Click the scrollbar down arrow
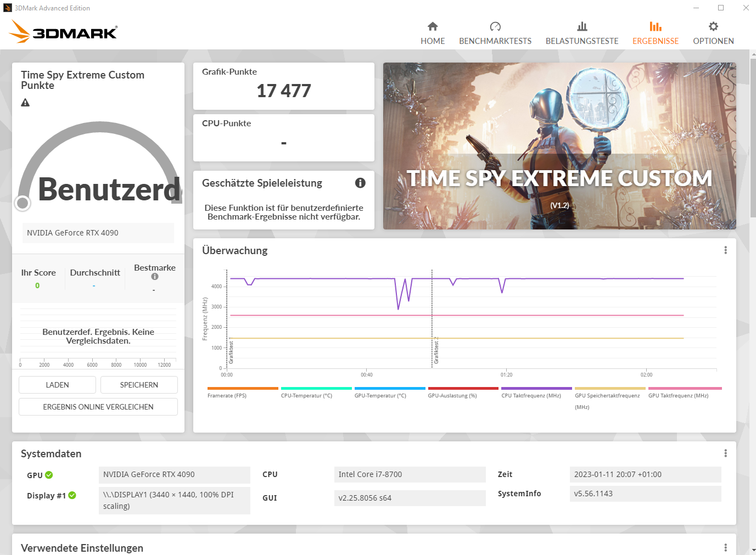 (753, 550)
